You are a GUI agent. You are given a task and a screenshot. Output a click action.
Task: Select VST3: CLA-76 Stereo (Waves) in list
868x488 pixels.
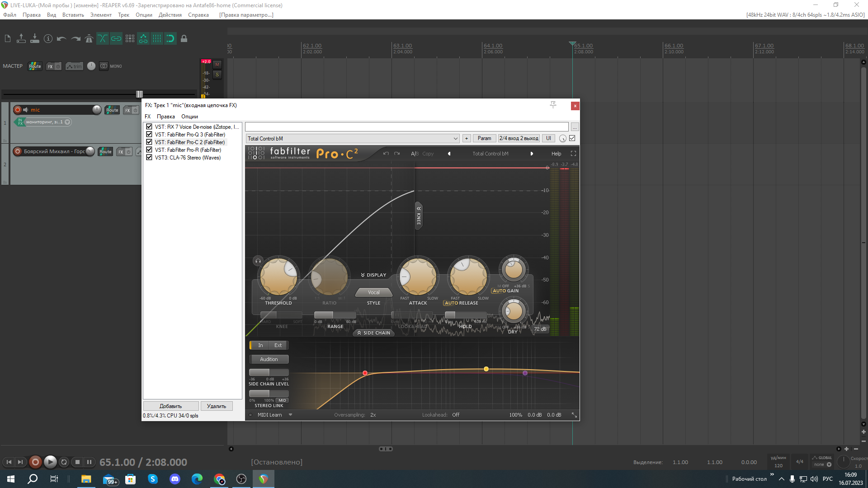[188, 158]
